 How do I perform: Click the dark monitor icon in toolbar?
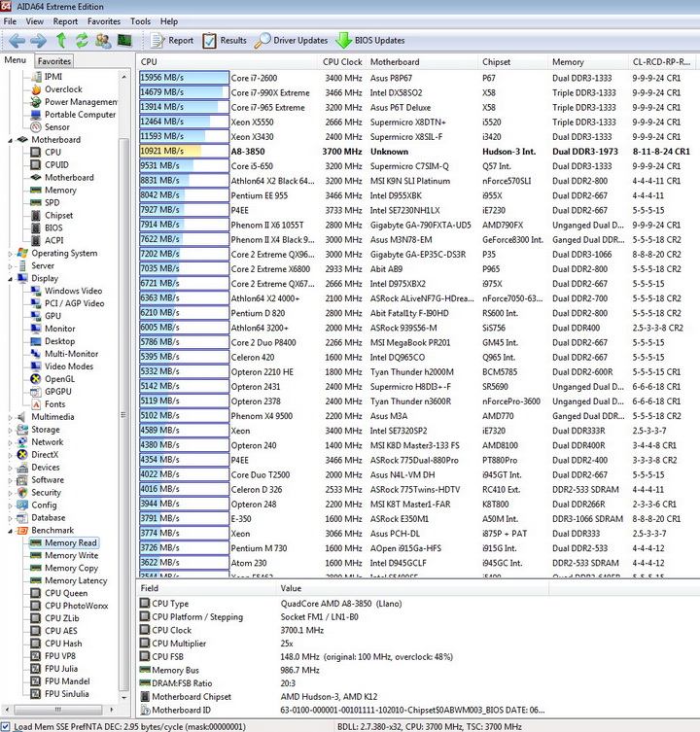tap(124, 41)
